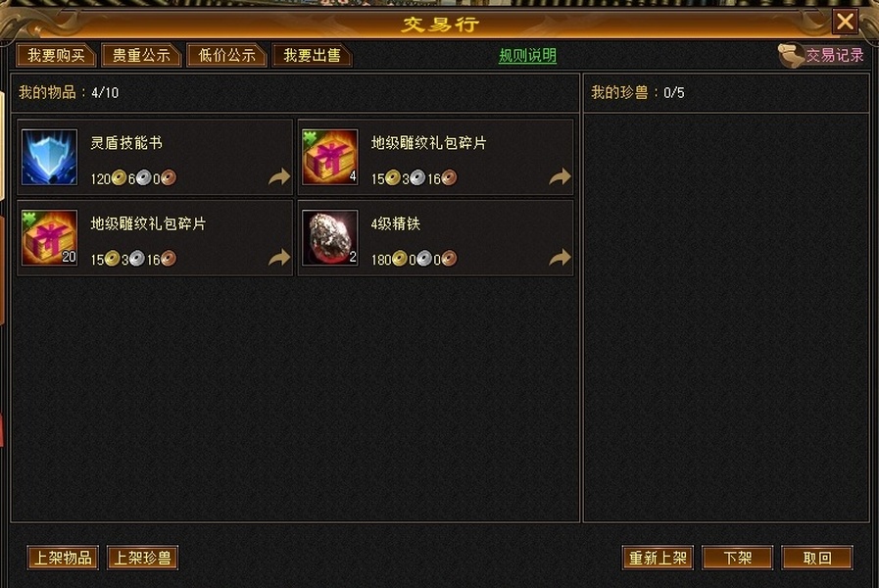Click the 下架 button
Image resolution: width=879 pixels, height=588 pixels.
737,558
